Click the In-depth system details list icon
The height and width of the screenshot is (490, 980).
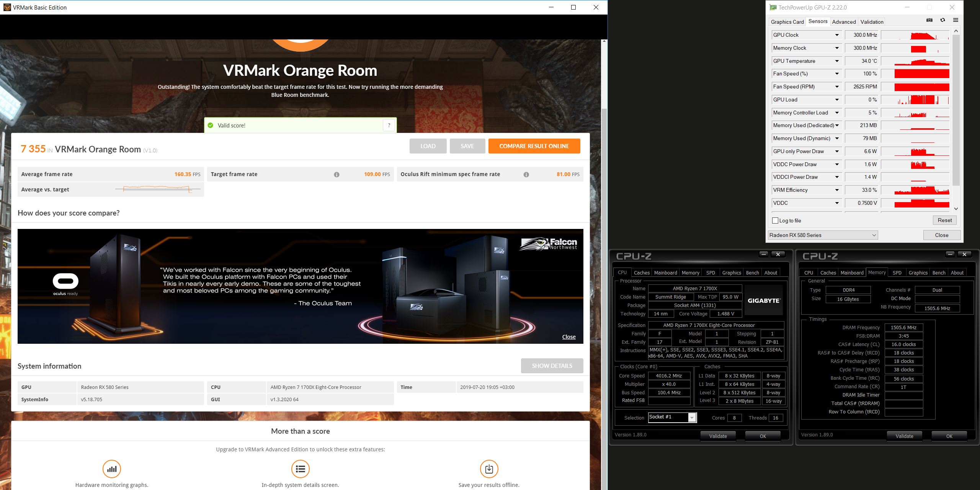301,469
